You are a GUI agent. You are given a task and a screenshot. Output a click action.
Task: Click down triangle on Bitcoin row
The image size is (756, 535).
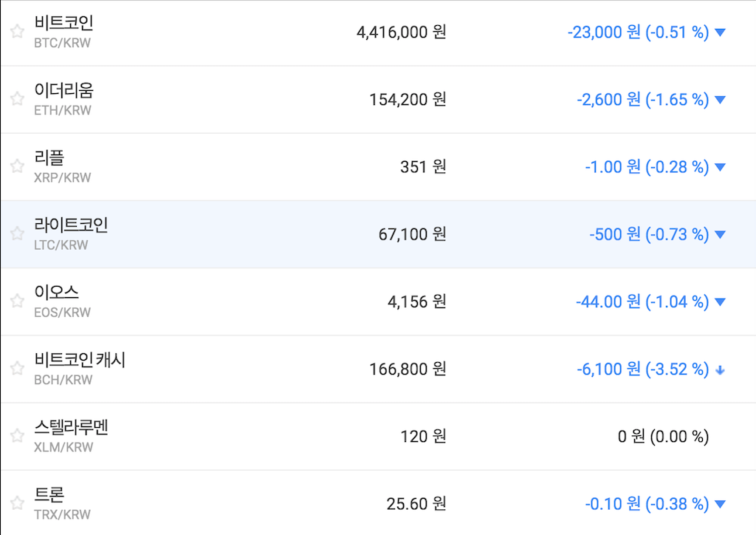tap(721, 33)
